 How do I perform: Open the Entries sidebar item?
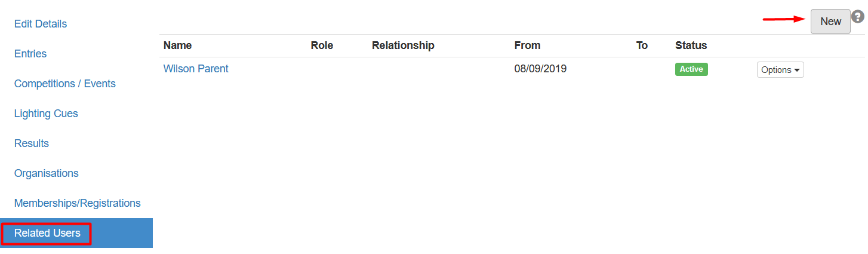30,54
